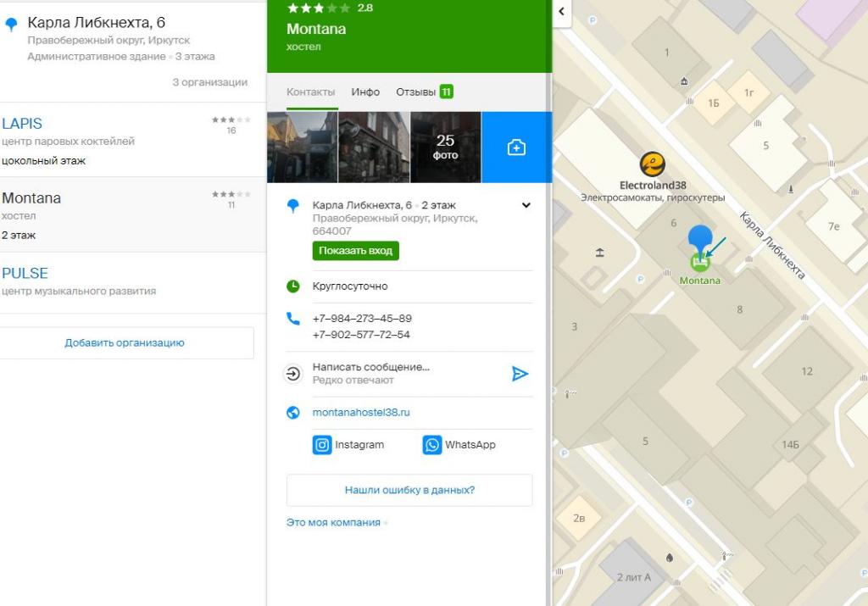Viewport: 868px width, 606px height.
Task: Open the 25 фото thumbnail
Action: [x=445, y=147]
